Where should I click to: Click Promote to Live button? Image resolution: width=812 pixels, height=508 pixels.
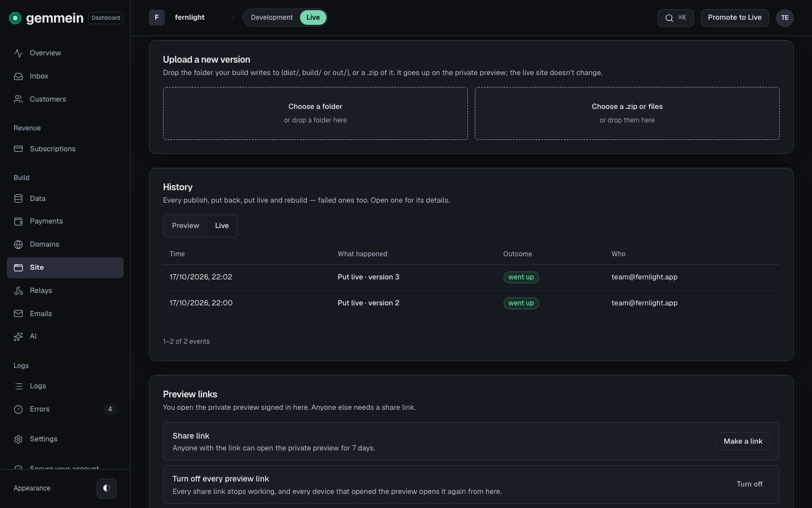pos(735,17)
